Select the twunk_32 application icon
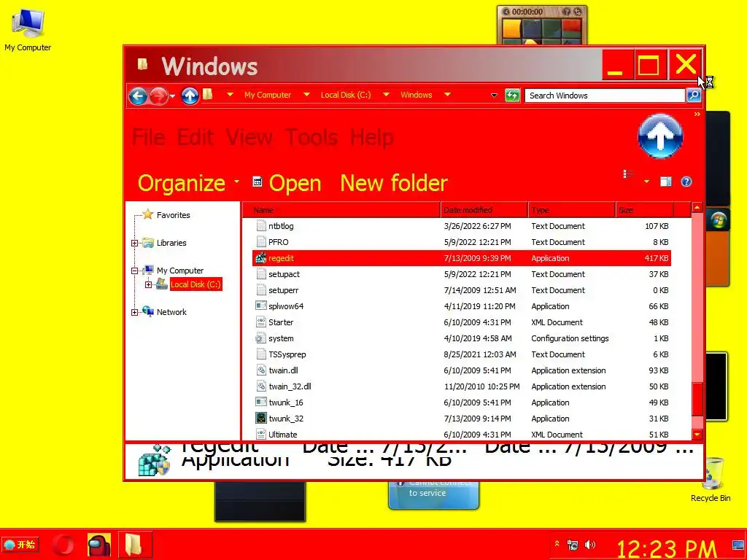747x560 pixels. pos(260,419)
